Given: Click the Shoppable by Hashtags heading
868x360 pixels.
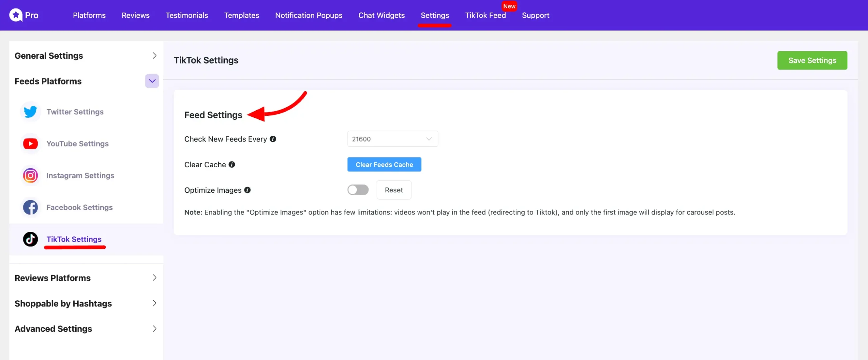Looking at the screenshot, I should coord(63,303).
